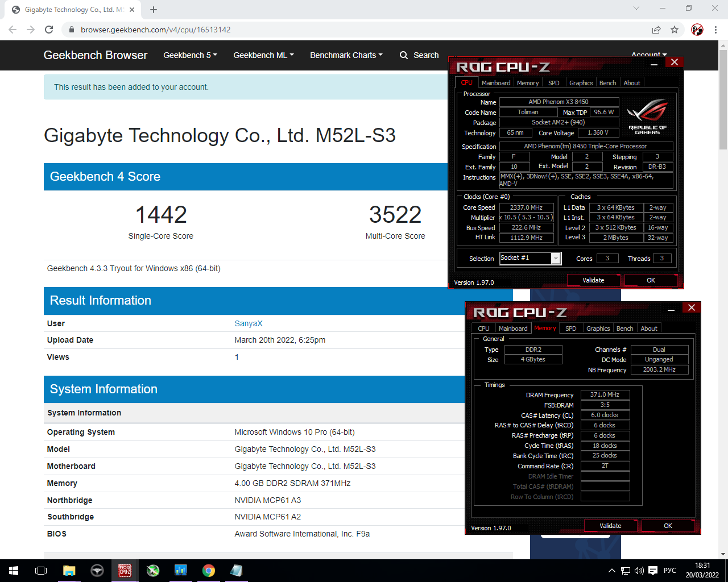The height and width of the screenshot is (582, 728).
Task: Open the Geekbench 5 dropdown menu
Action: pos(190,55)
